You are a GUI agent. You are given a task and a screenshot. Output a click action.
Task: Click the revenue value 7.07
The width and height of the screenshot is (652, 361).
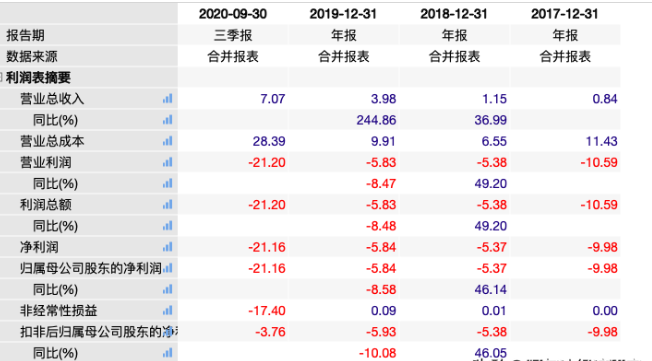(x=273, y=99)
